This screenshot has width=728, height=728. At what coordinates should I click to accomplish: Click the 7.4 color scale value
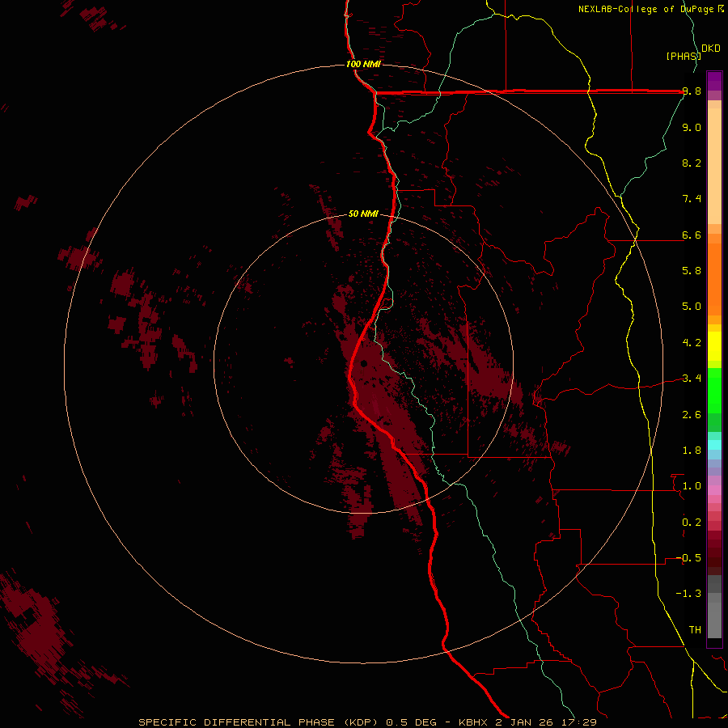point(692,199)
